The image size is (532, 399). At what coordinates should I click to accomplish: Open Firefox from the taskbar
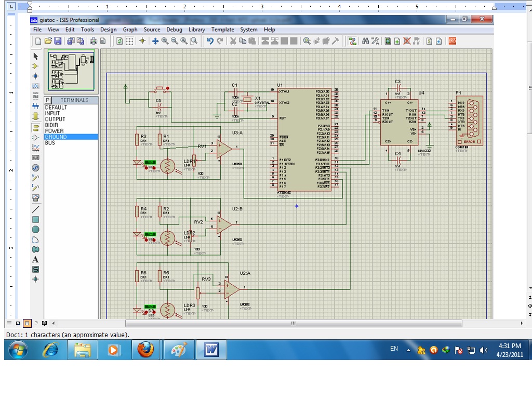tap(145, 350)
